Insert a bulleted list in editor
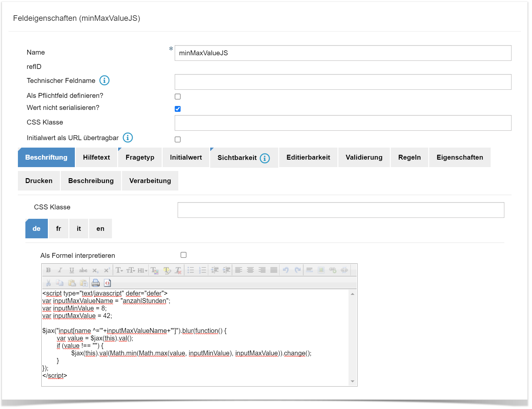Screen dimensions: 532x409 point(191,270)
